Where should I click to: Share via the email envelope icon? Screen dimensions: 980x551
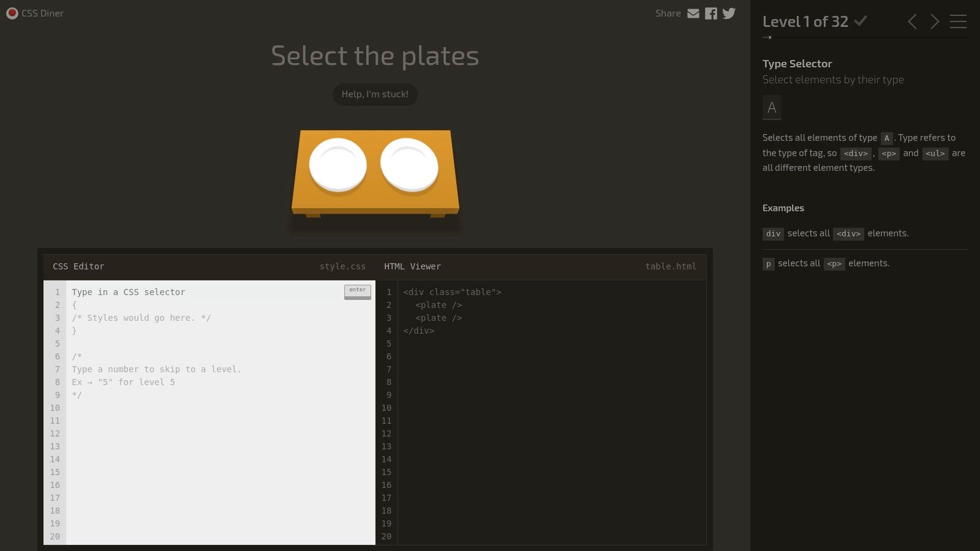tap(693, 13)
